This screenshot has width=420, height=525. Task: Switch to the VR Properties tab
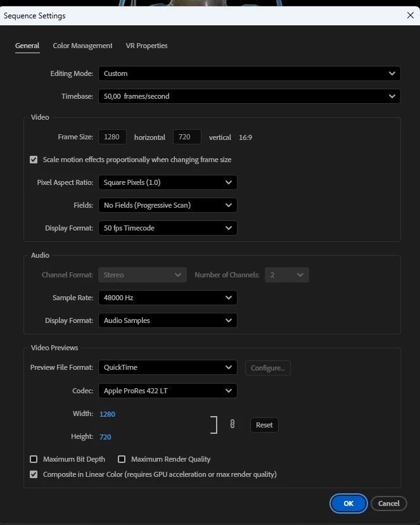tap(146, 46)
